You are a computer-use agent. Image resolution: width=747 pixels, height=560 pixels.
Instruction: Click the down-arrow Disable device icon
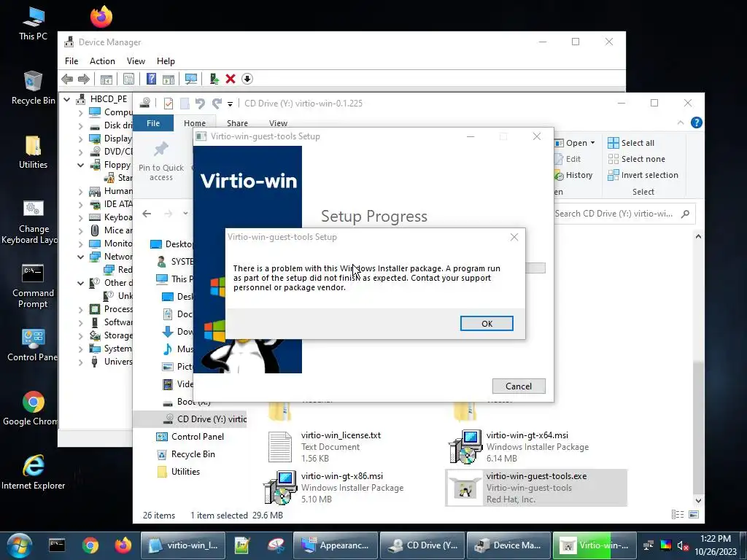[247, 79]
